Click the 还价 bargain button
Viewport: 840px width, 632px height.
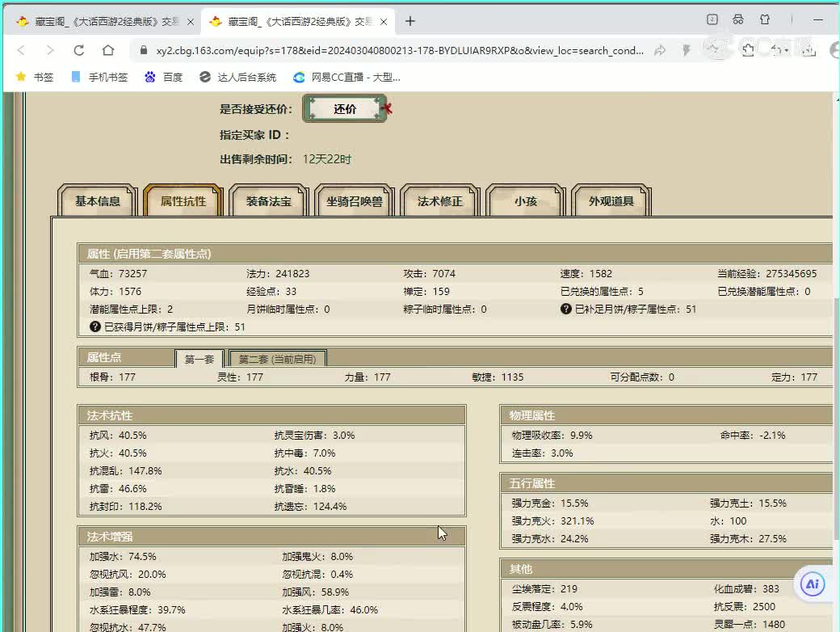tap(344, 109)
